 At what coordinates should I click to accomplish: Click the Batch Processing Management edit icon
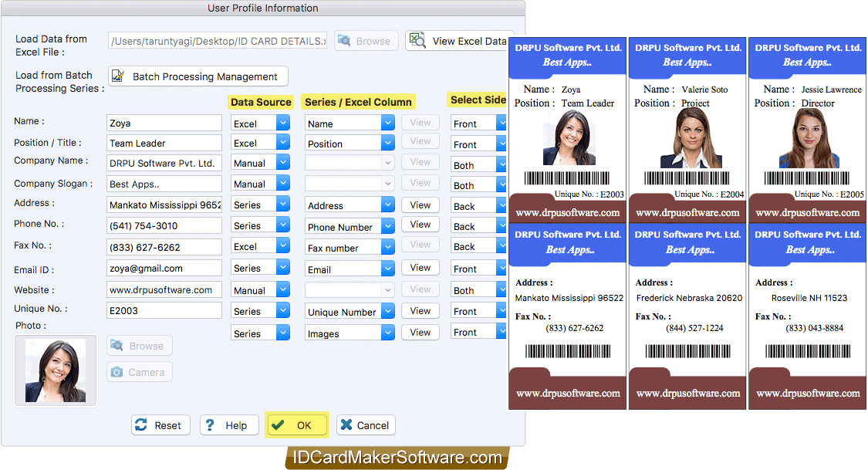(118, 76)
